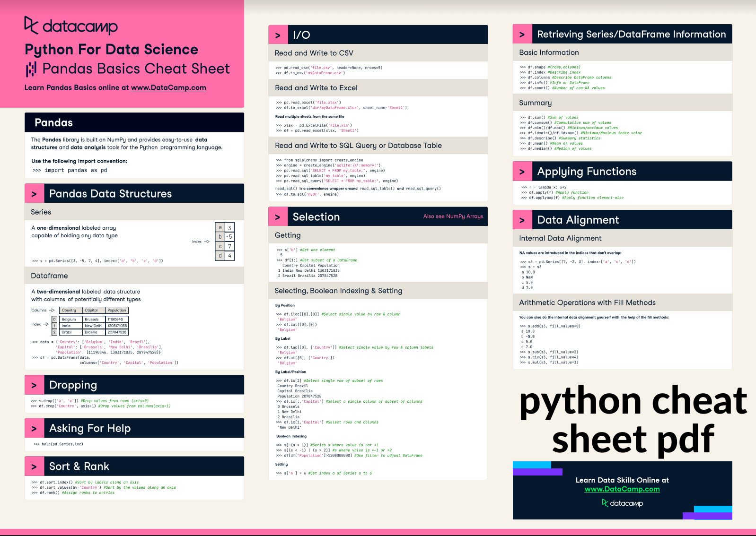Click the 'New Delhi' cell in the Dataframe table

point(94,326)
